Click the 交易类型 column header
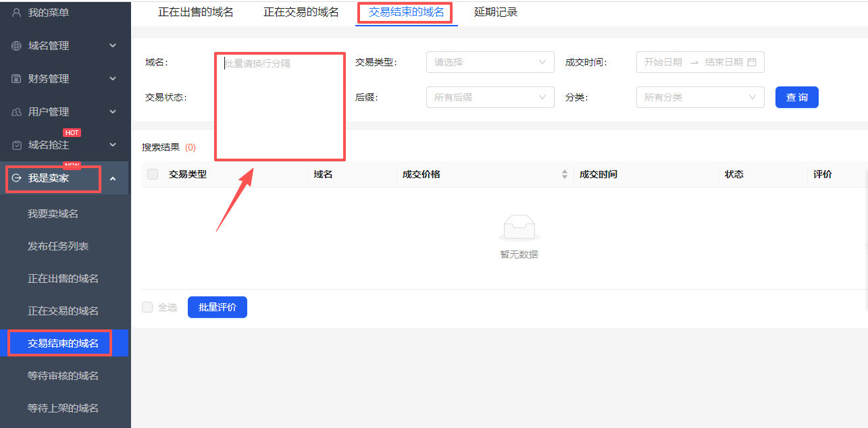868x428 pixels. [x=188, y=174]
